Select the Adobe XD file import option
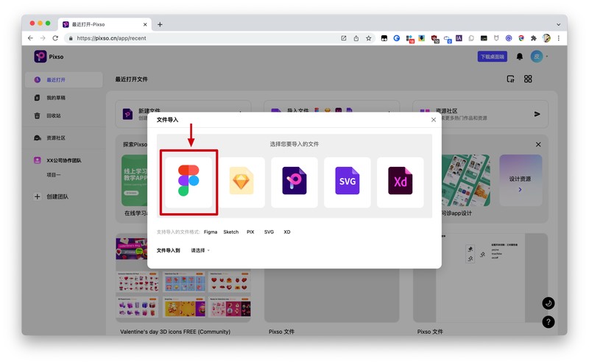 click(x=401, y=182)
